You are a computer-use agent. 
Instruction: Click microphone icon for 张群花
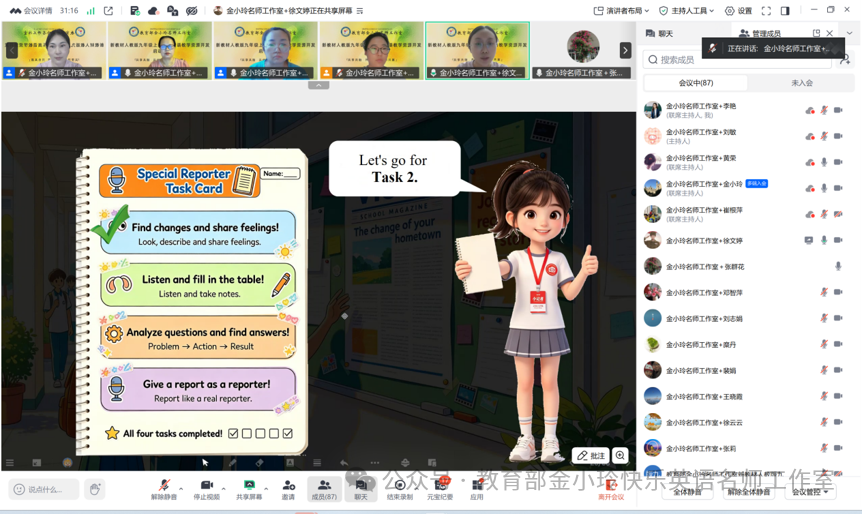838,266
